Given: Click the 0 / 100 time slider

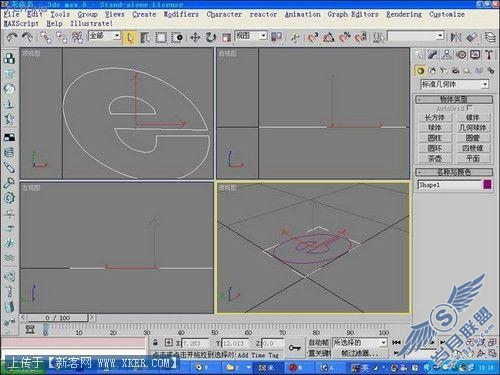Looking at the screenshot, I should [58, 318].
